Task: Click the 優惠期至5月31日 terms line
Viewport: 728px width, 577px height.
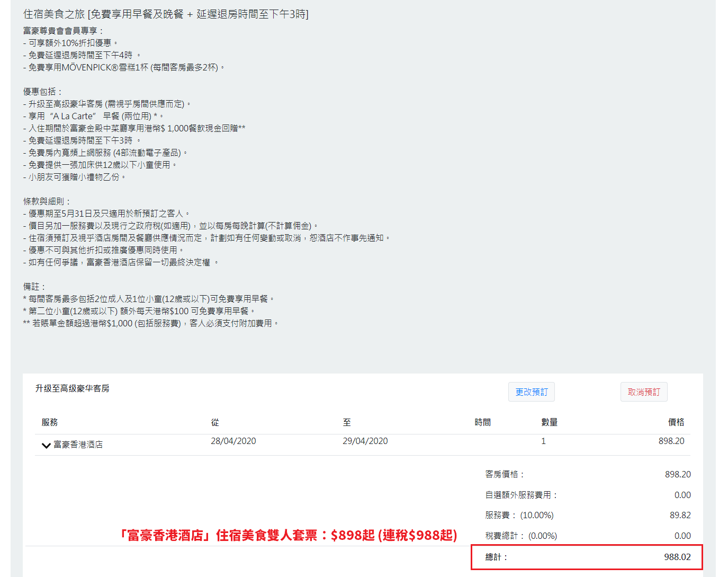Action: [106, 214]
